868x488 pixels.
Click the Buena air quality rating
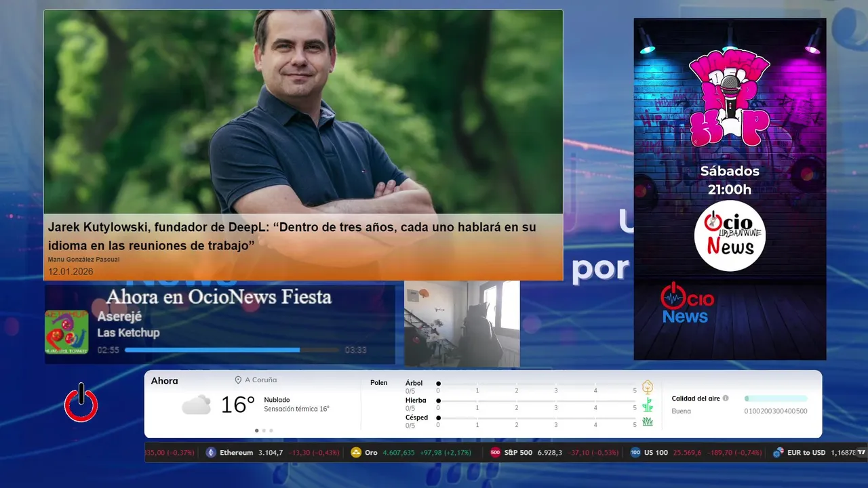point(682,411)
